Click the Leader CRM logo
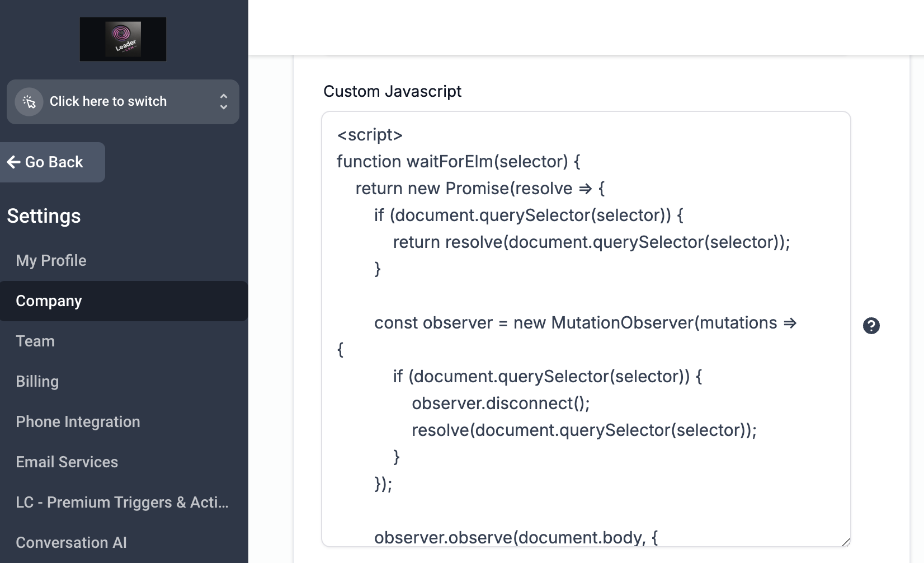The height and width of the screenshot is (563, 924). [x=123, y=39]
